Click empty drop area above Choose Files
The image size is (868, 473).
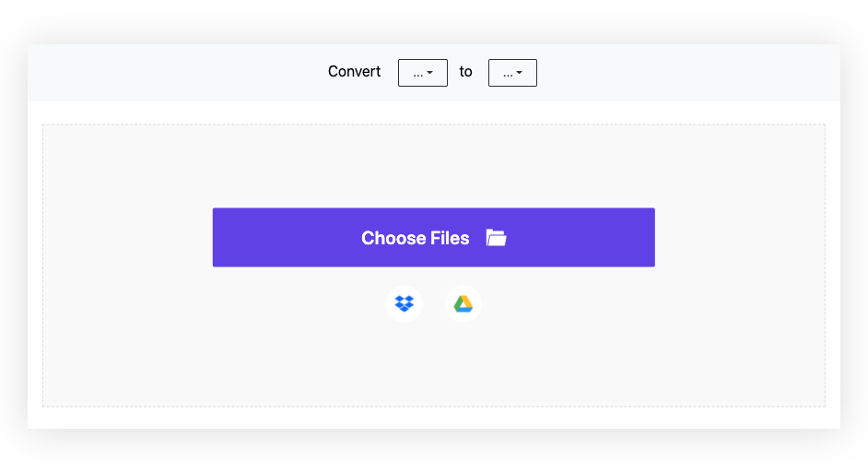coord(433,166)
